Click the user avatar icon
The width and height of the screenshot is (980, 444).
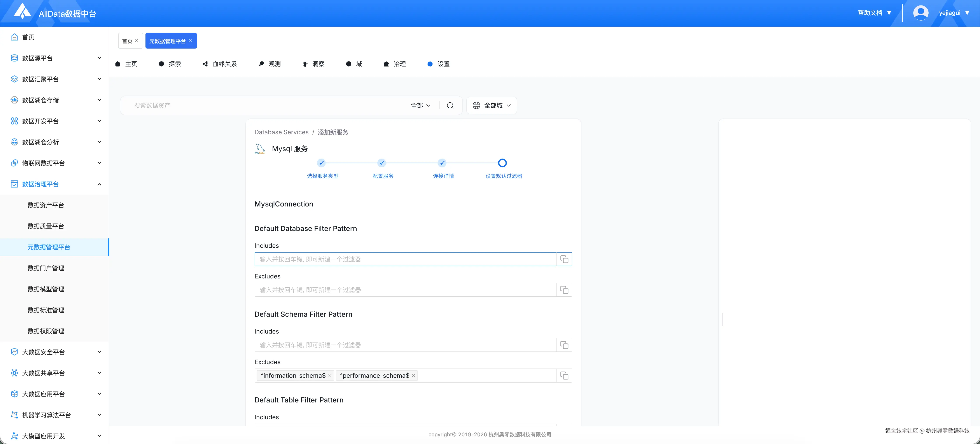point(921,13)
